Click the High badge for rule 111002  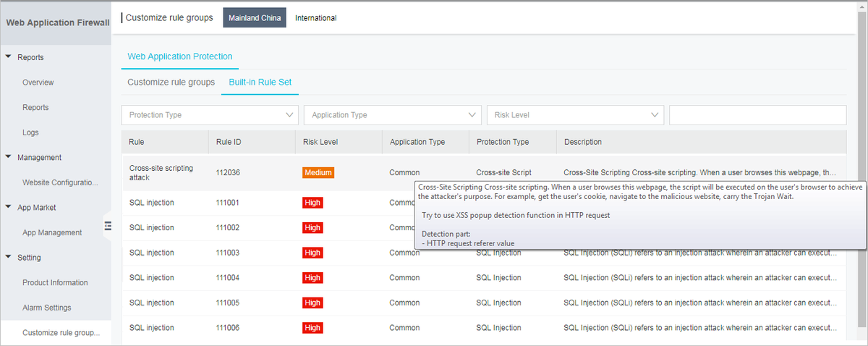click(312, 227)
